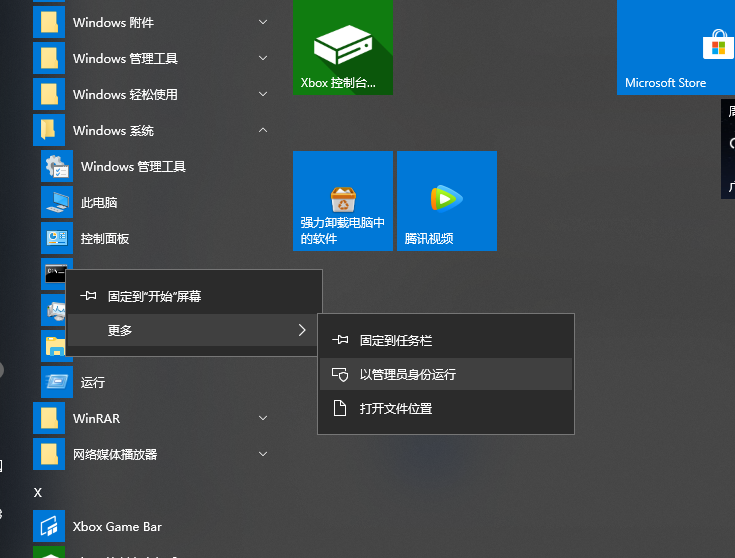The image size is (735, 558).
Task: Click the Windows 管理工具 folder icon
Action: coord(49,58)
